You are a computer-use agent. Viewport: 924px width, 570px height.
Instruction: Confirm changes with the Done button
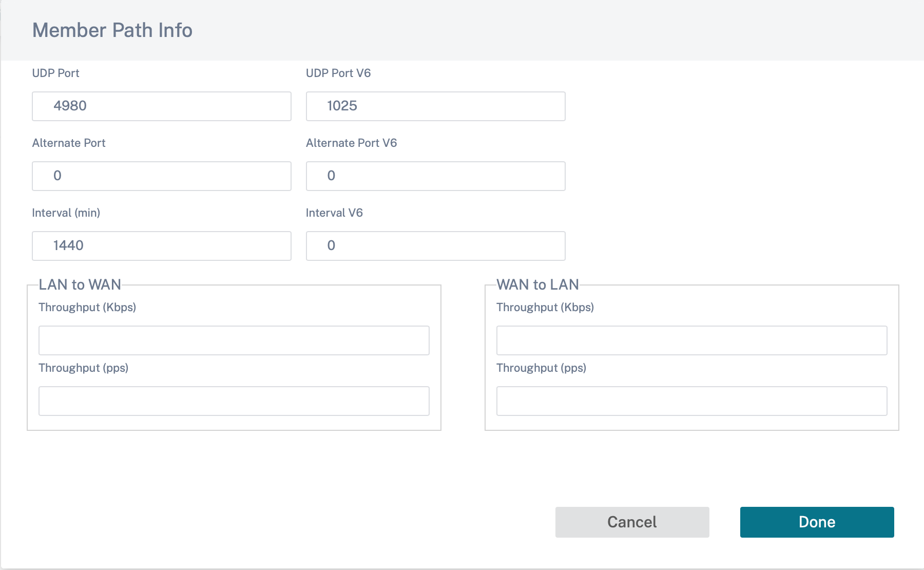click(x=817, y=522)
